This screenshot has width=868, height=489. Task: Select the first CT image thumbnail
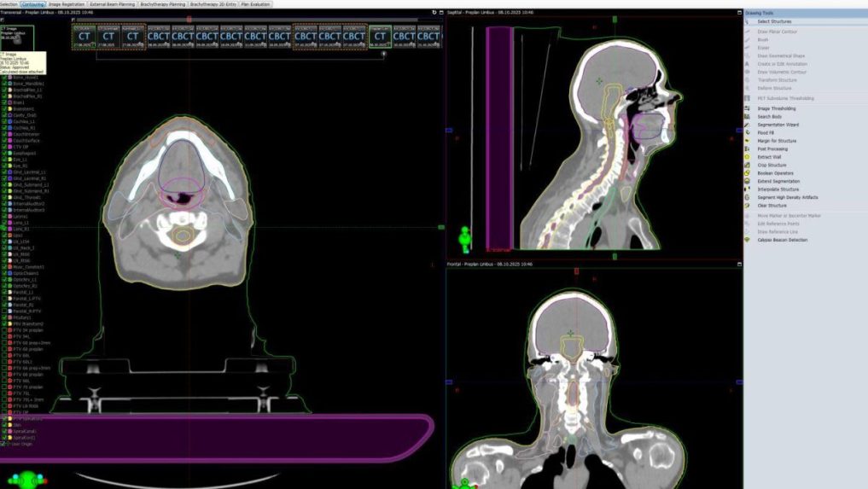click(84, 37)
